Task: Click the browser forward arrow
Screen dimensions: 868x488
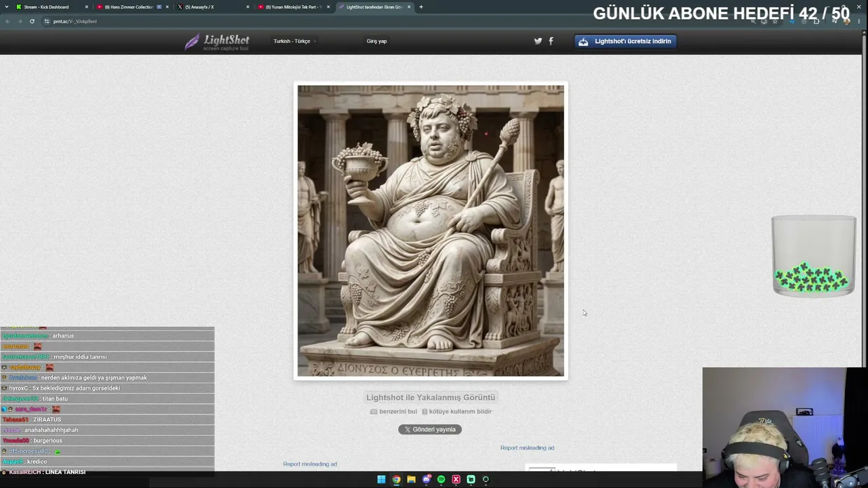Action: click(20, 21)
